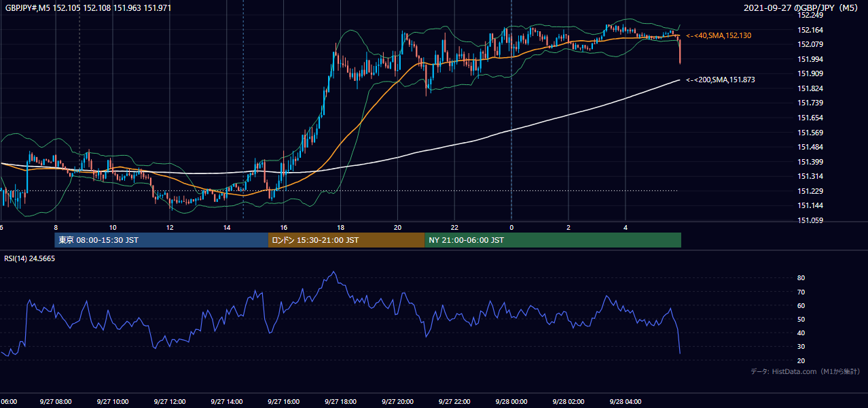868x408 pixels.
Task: Click the RSI scale level 50
Action: 801,319
